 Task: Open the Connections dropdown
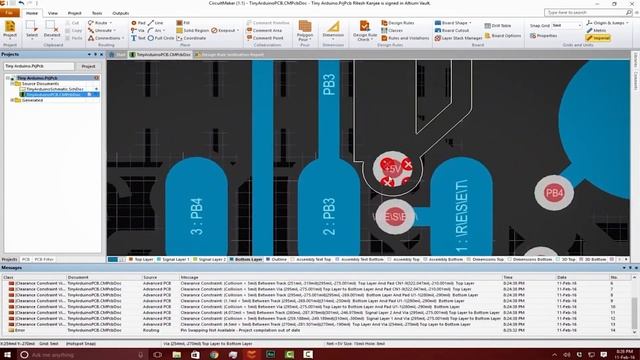tap(106, 38)
